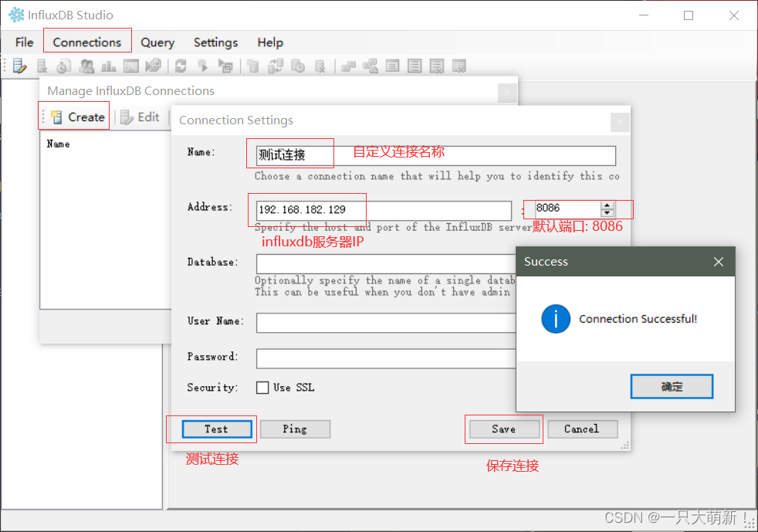Click the port field showing 8086

567,208
